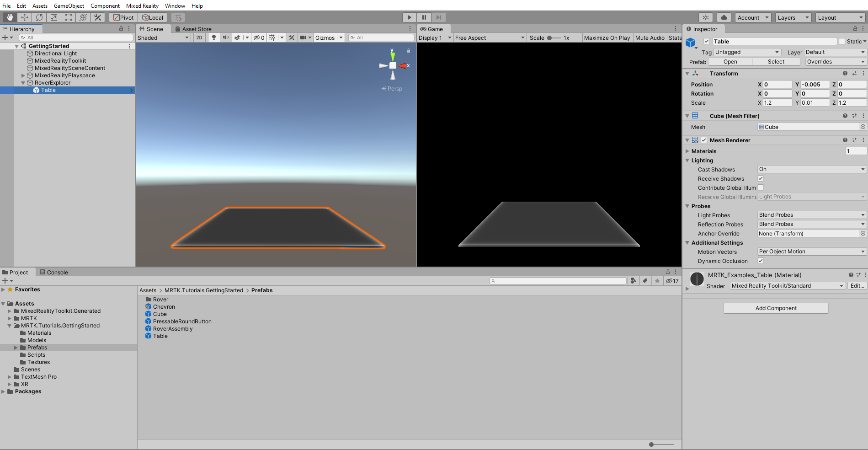Open custom editor tools

click(98, 17)
